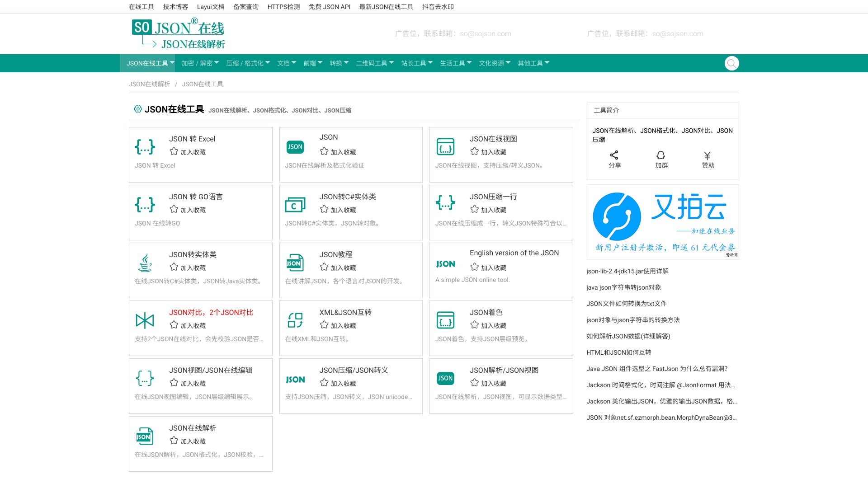Open the JSON 转 Excel braces icon

145,146
